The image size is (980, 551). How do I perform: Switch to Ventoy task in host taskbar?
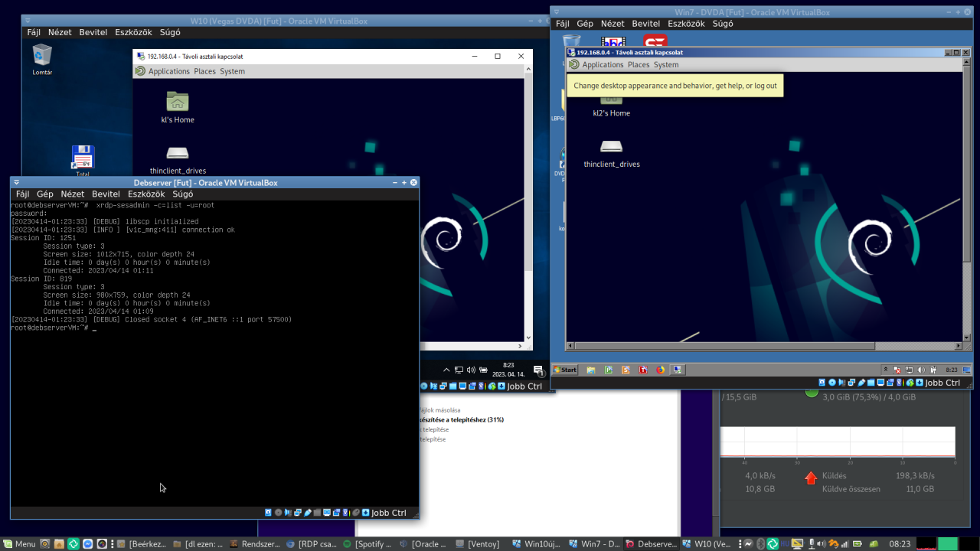coord(478,544)
